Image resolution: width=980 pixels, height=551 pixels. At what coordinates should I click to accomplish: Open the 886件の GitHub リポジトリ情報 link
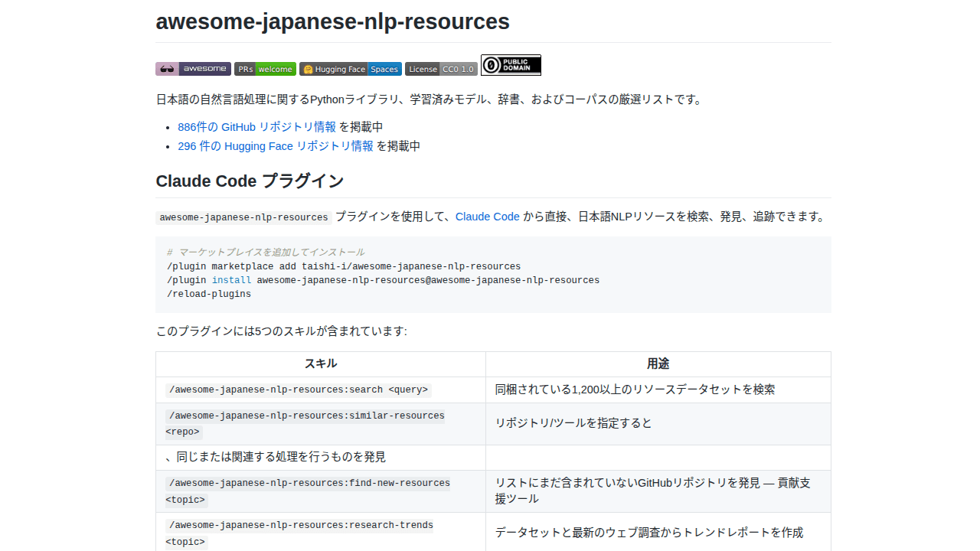point(256,127)
